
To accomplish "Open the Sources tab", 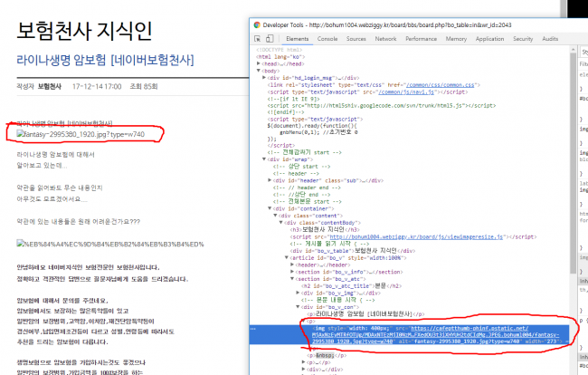I will point(356,39).
